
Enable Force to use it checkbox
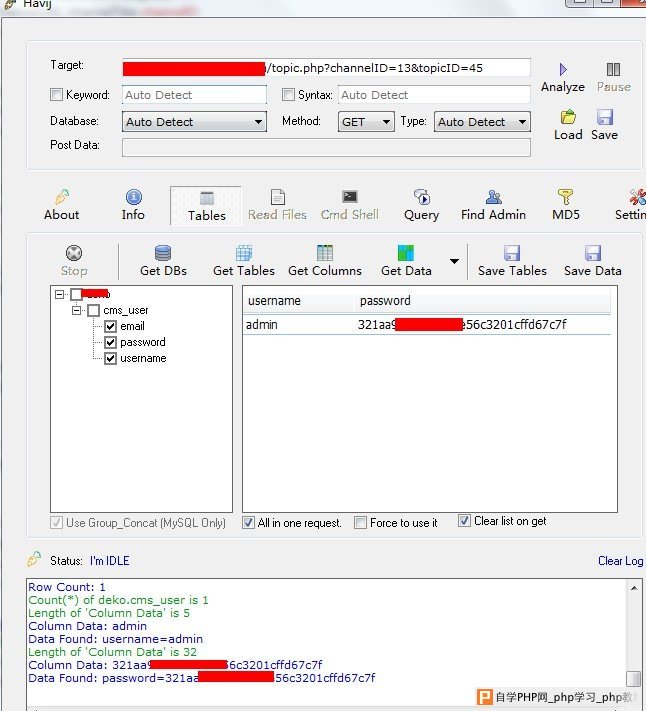[360, 523]
